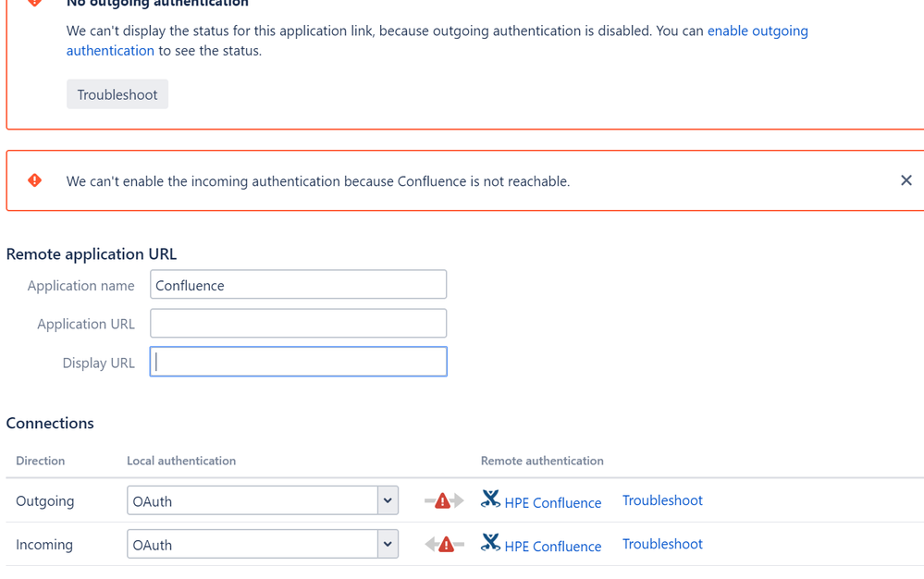Dismiss the Confluence not reachable warning

(x=906, y=180)
